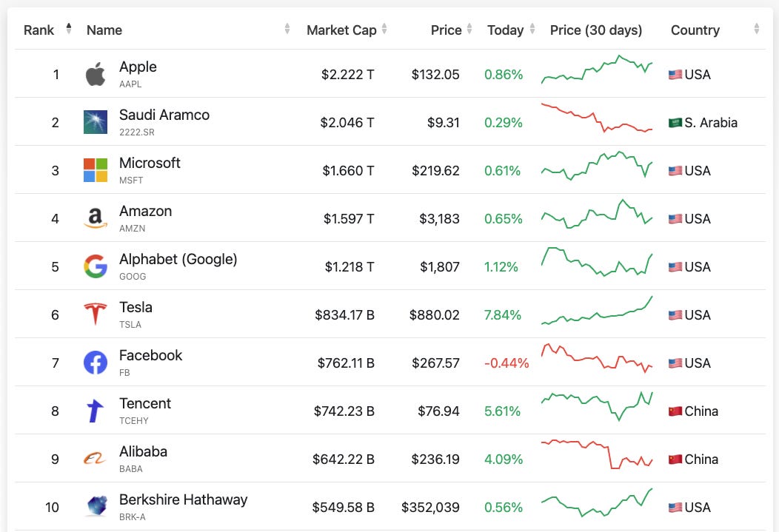Open the Alibaba company link
The image size is (779, 532).
point(143,451)
